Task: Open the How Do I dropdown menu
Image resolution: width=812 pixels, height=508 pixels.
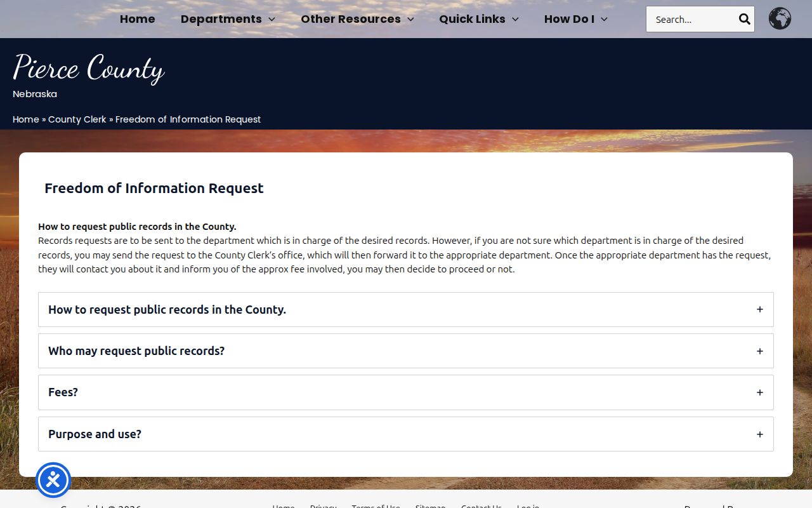Action: coord(576,19)
